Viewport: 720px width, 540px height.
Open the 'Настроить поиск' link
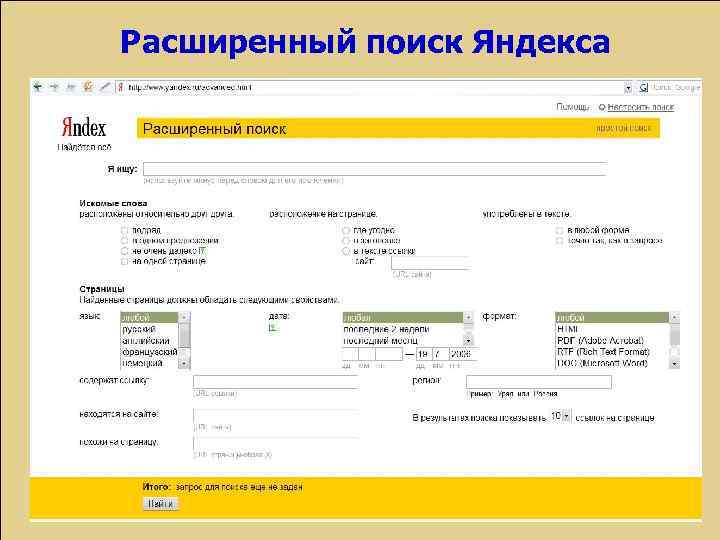tap(640, 107)
